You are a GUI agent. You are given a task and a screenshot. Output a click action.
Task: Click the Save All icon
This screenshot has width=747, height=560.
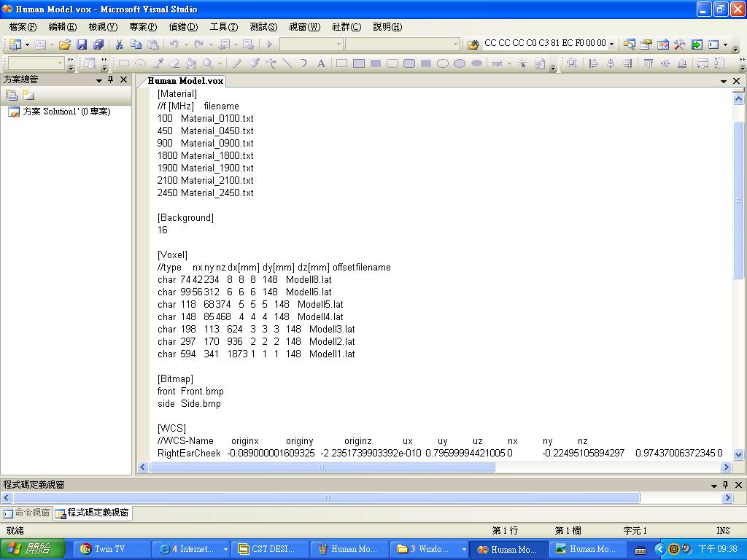pos(98,44)
